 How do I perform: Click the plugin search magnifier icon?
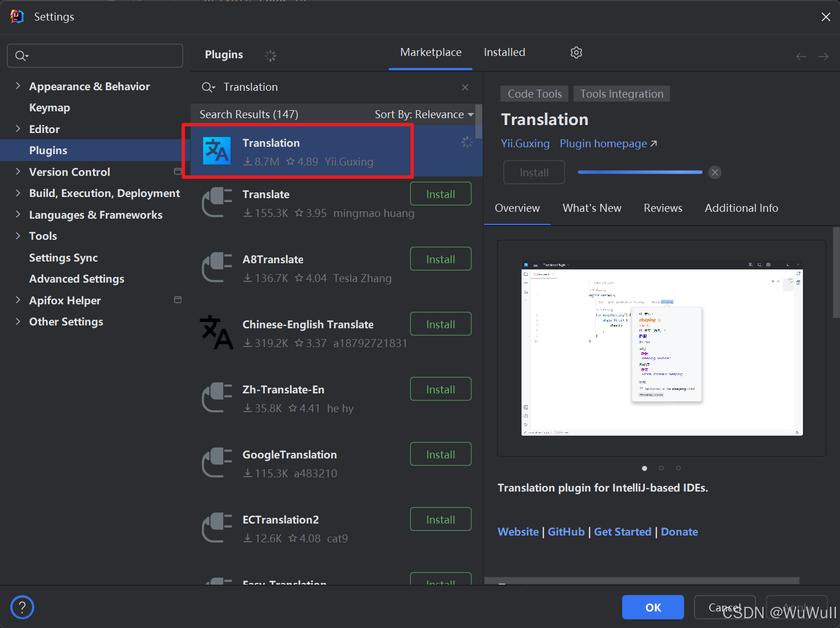click(x=208, y=87)
